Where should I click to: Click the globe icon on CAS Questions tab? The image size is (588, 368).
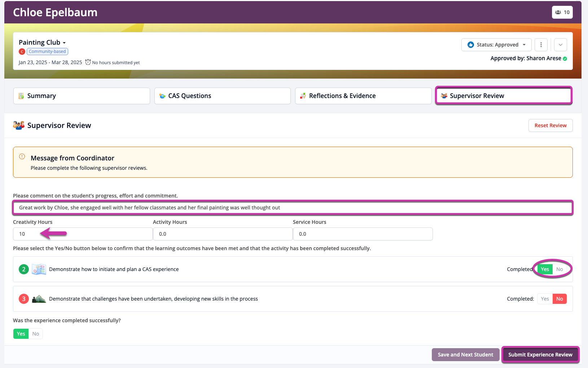point(162,96)
